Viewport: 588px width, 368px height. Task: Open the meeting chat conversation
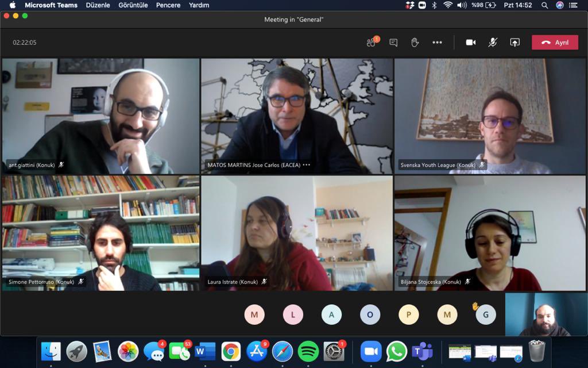(393, 43)
